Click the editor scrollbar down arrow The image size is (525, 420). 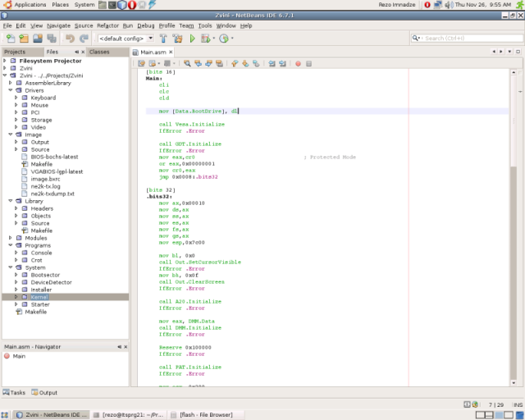(514, 382)
